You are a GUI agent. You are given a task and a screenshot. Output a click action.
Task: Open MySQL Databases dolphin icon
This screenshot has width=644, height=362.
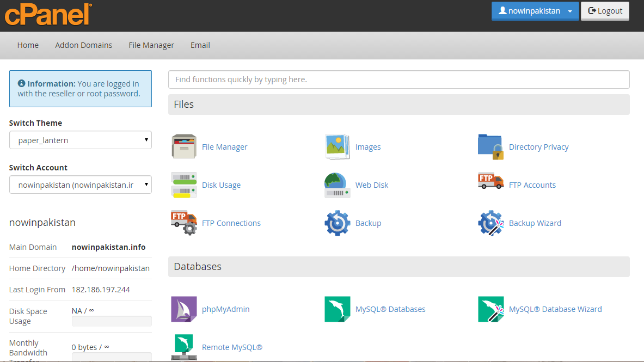pyautogui.click(x=337, y=309)
